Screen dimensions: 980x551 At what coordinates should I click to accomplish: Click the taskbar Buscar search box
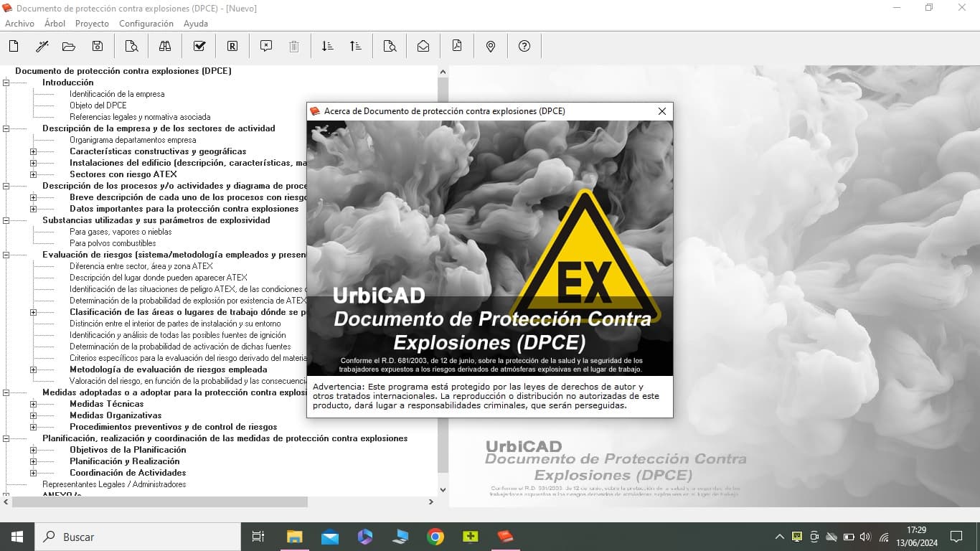point(137,537)
